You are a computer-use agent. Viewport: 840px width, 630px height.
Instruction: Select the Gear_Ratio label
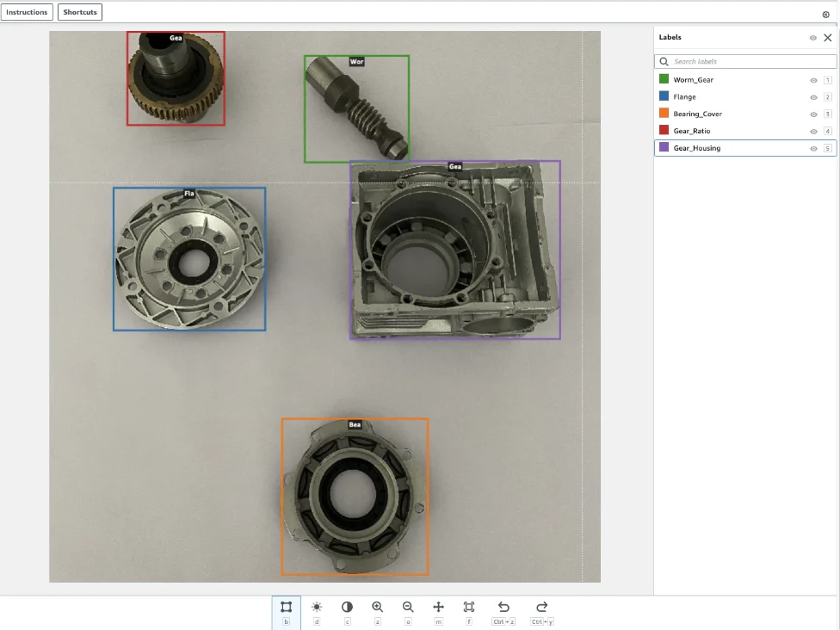point(692,131)
